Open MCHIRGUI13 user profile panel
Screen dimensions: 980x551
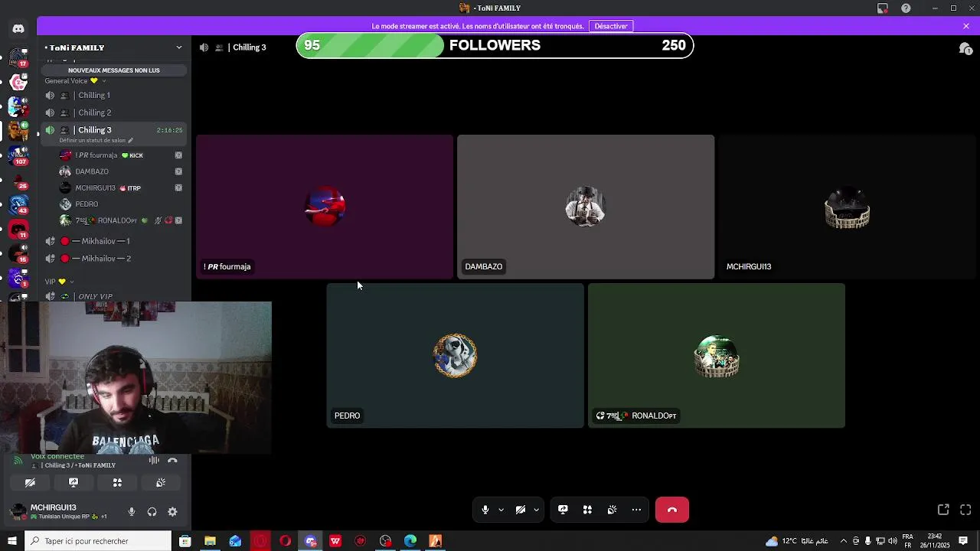[64, 512]
